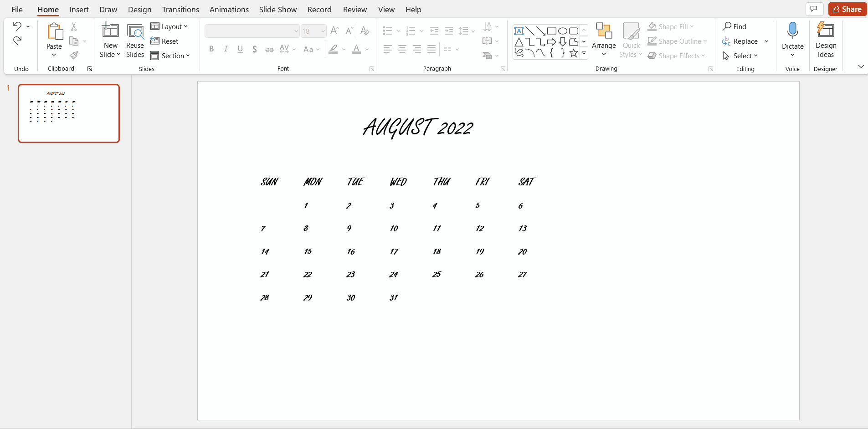Screen dimensions: 868x429
Task: Click the Undo arrow icon
Action: tap(17, 26)
